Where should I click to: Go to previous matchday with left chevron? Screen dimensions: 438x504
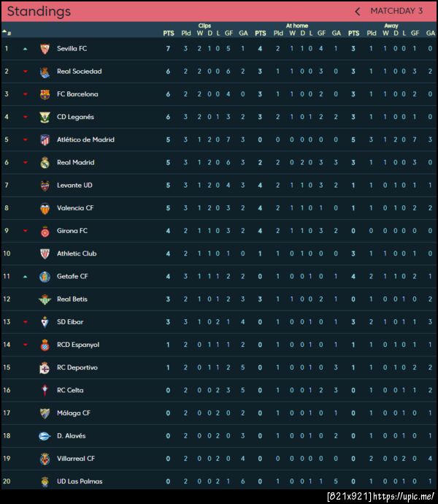point(358,12)
